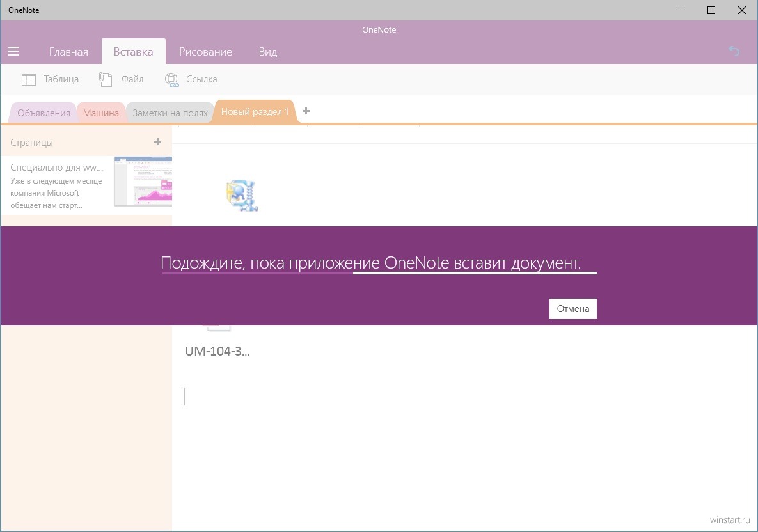Viewport: 758px width, 532px height.
Task: Open the hamburger navigation menu
Action: click(x=13, y=51)
